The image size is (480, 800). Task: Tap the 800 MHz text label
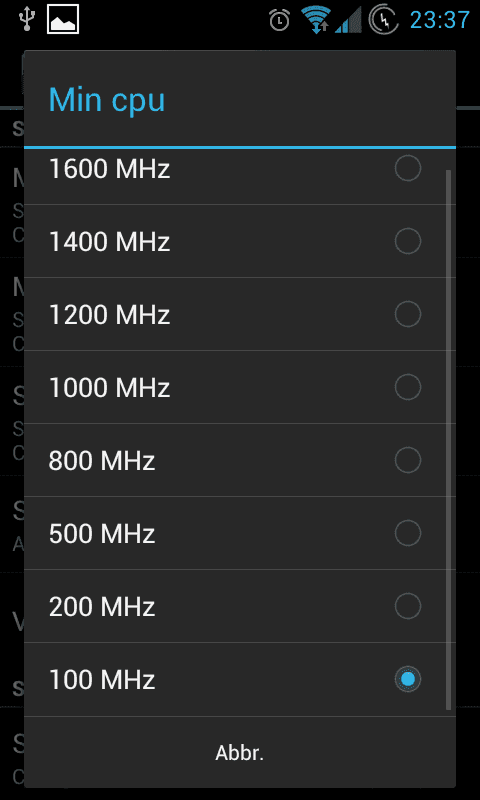tap(102, 460)
